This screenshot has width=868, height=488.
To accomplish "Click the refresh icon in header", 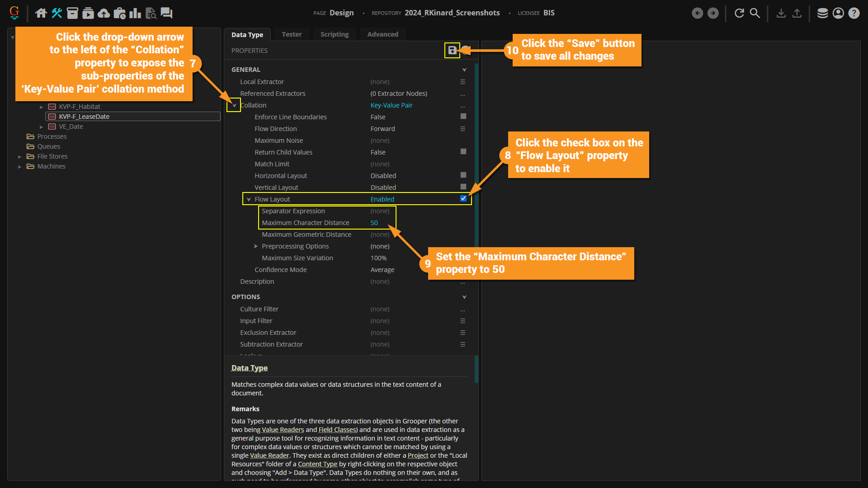I will pos(739,13).
